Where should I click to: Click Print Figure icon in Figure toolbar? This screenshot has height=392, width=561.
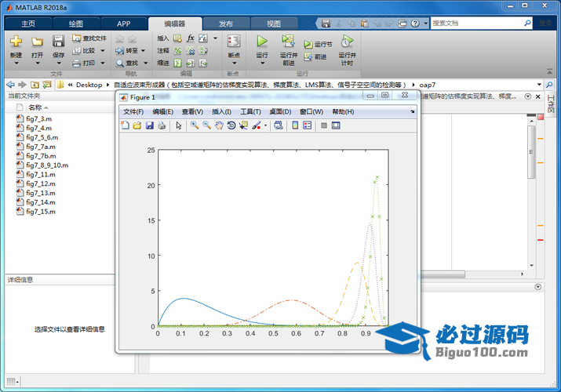(x=162, y=125)
